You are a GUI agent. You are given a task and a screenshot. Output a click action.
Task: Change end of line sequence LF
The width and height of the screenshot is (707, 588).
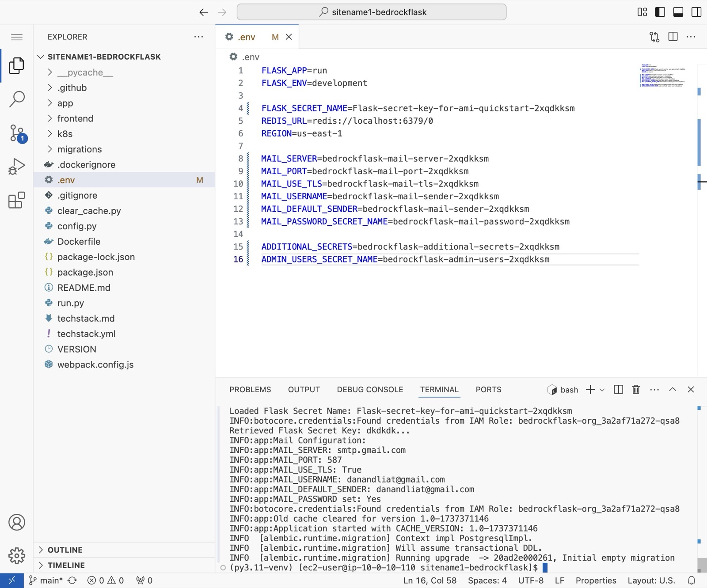[559, 580]
